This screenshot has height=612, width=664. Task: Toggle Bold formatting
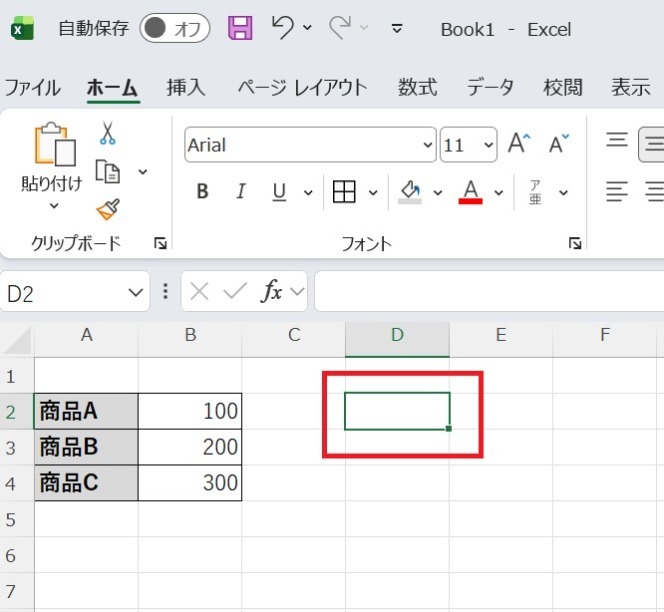pos(202,191)
